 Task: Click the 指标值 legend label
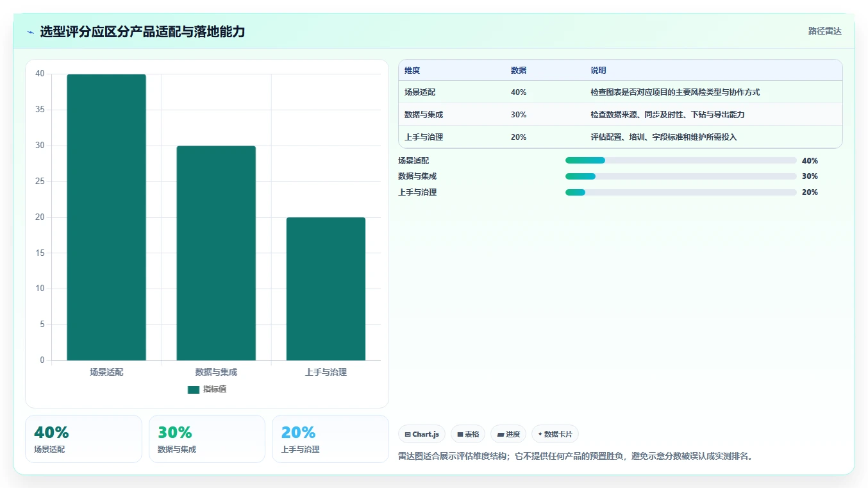215,389
